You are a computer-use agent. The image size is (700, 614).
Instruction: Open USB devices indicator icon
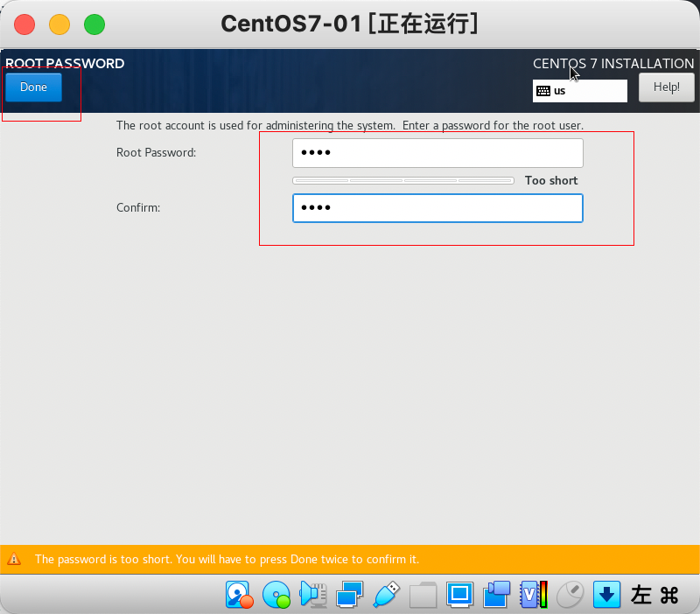(x=386, y=595)
